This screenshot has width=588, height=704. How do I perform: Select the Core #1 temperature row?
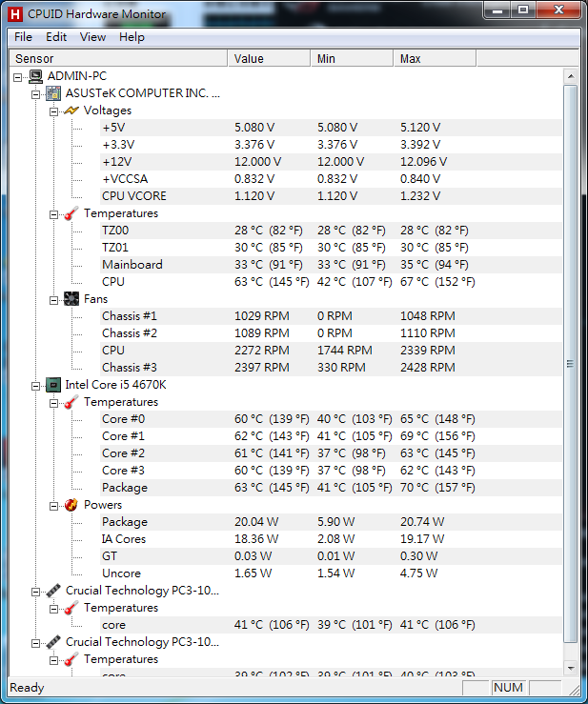pos(331,436)
